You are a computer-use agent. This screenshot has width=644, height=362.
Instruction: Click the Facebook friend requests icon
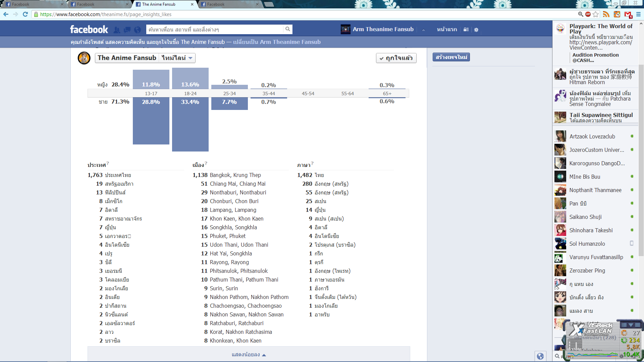point(117,30)
